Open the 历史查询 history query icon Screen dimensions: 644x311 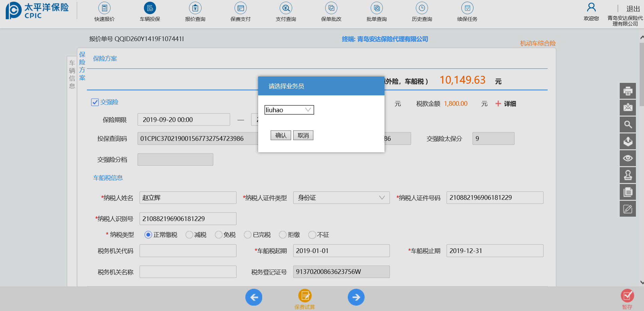422,8
